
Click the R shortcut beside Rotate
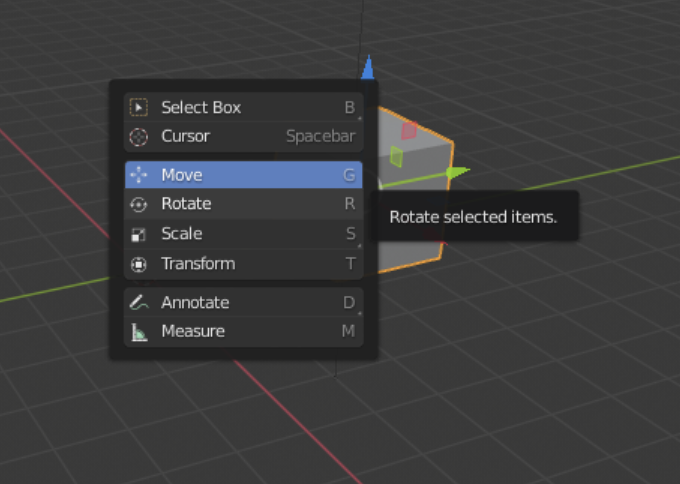pyautogui.click(x=350, y=204)
